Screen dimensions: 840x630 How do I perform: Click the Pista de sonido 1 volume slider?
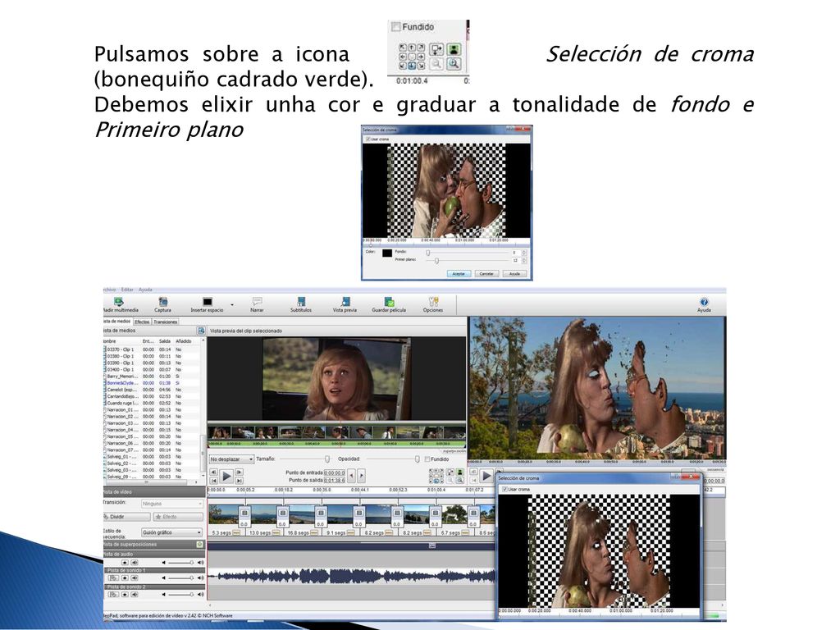180,578
